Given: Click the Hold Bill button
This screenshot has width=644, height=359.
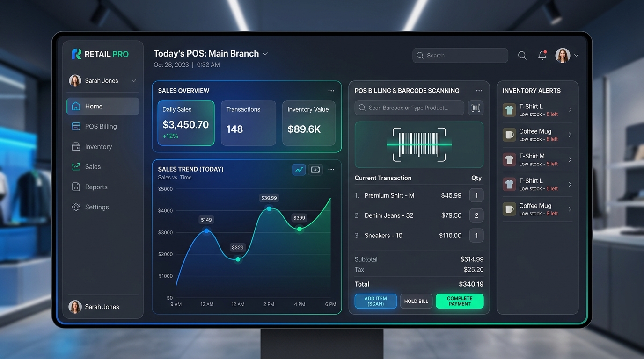Looking at the screenshot, I should (416, 301).
